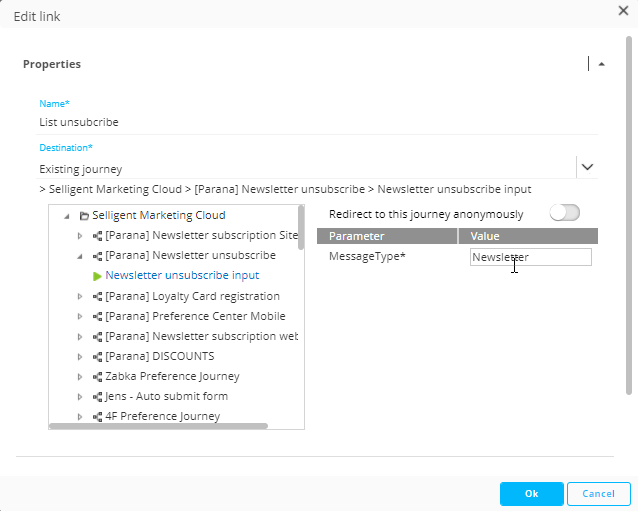This screenshot has width=638, height=511.
Task: Click the journey icon beside Loyalty Card registration
Action: 97,296
